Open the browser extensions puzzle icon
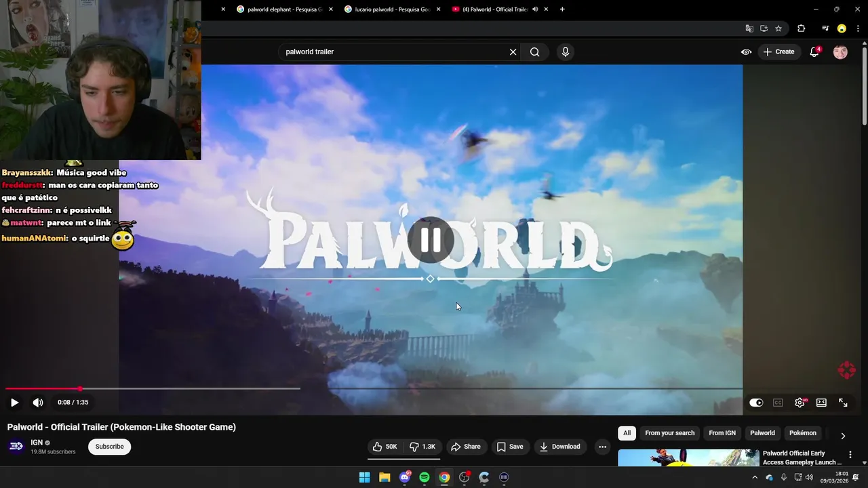The width and height of the screenshot is (868, 488). pyautogui.click(x=801, y=28)
